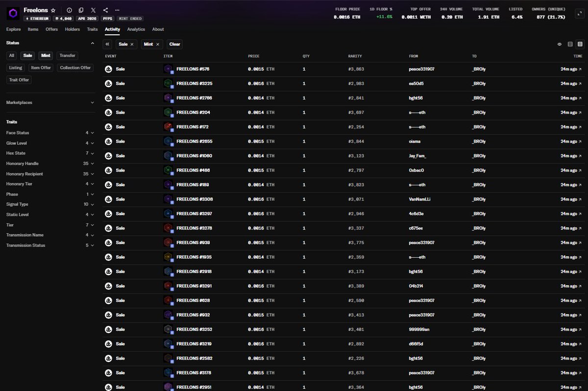
Task: Open item FREELONS #2655
Action: pos(194,142)
